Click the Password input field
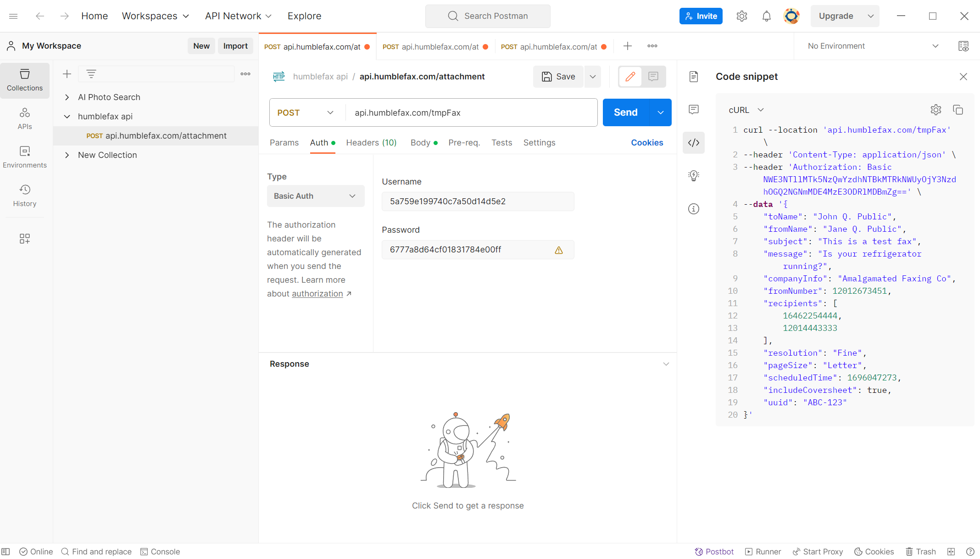Image resolution: width=980 pixels, height=559 pixels. click(478, 249)
